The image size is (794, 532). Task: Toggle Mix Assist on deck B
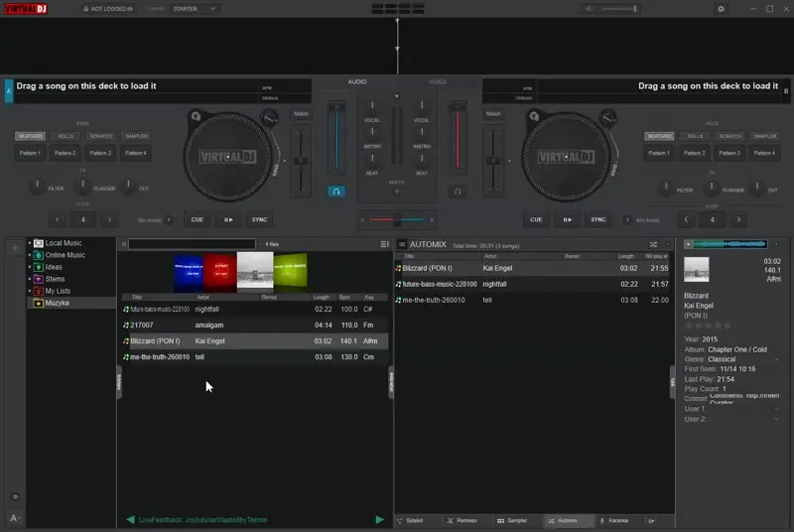[627, 219]
